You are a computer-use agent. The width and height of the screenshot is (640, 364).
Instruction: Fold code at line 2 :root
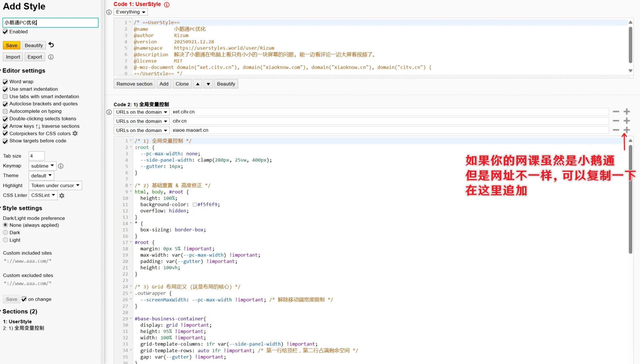[131, 147]
